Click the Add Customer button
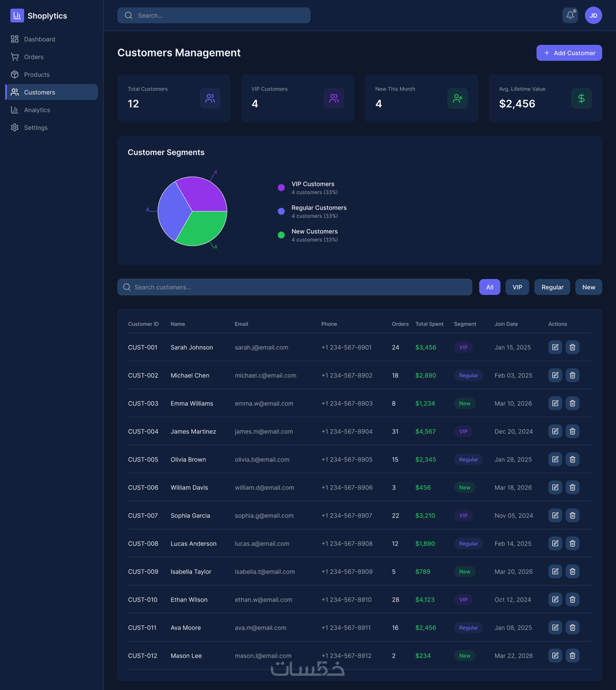Viewport: 616px width, 690px height. (x=569, y=53)
